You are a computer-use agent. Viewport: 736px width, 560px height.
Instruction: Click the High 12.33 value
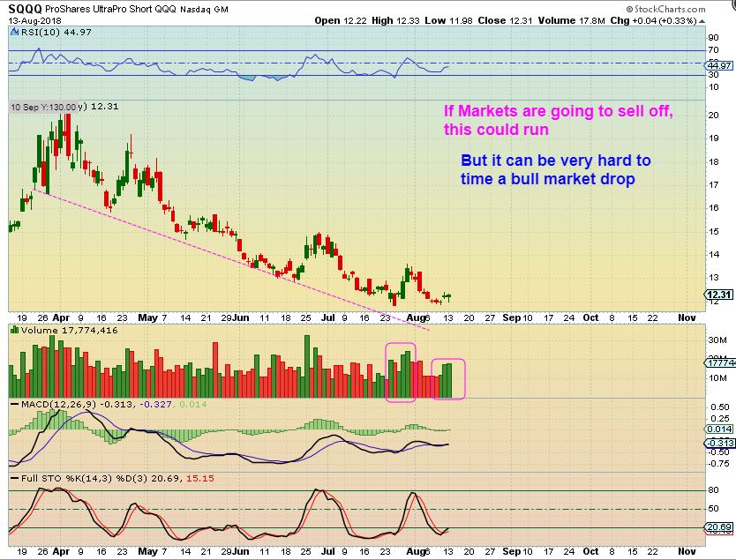pyautogui.click(x=395, y=20)
